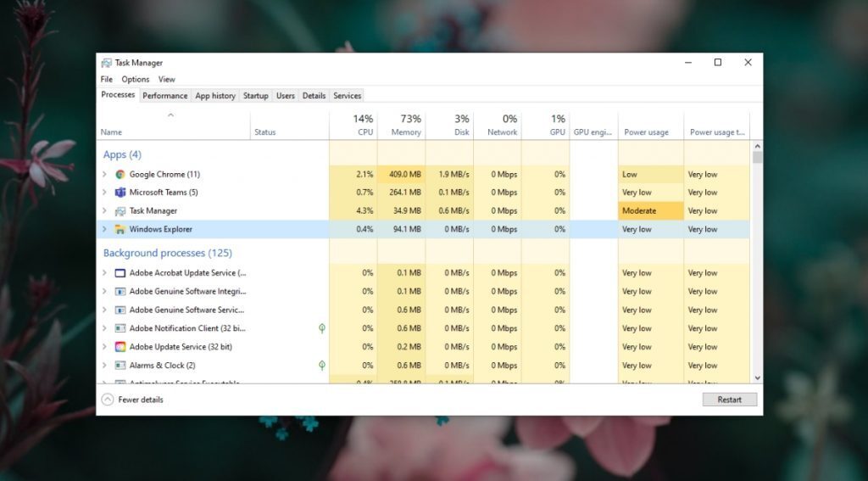Expand the Alarms & Clock row

pos(104,365)
